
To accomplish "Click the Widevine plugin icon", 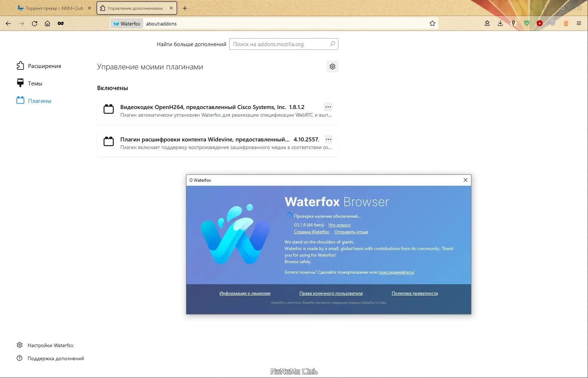I will 109,141.
